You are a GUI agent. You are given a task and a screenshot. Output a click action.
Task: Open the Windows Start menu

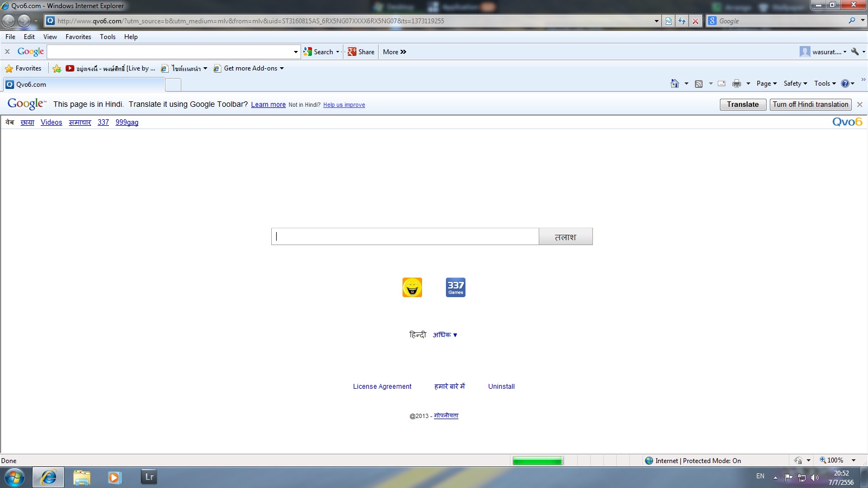pyautogui.click(x=15, y=478)
